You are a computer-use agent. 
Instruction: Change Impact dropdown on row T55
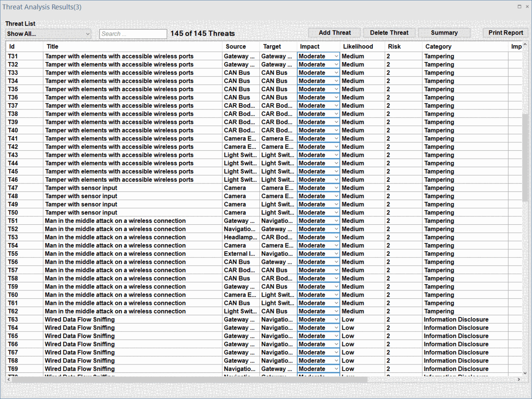(336, 254)
